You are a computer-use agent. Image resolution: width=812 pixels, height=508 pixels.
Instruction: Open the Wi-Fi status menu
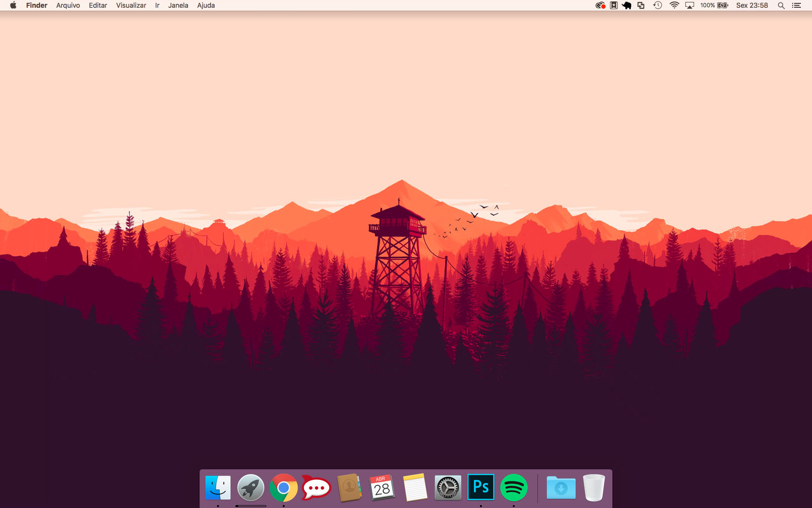[674, 5]
